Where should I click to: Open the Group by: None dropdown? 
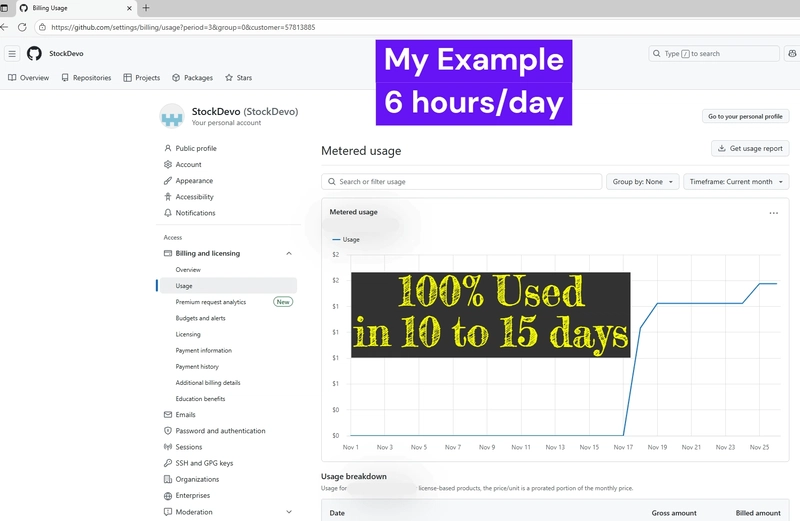coord(642,182)
